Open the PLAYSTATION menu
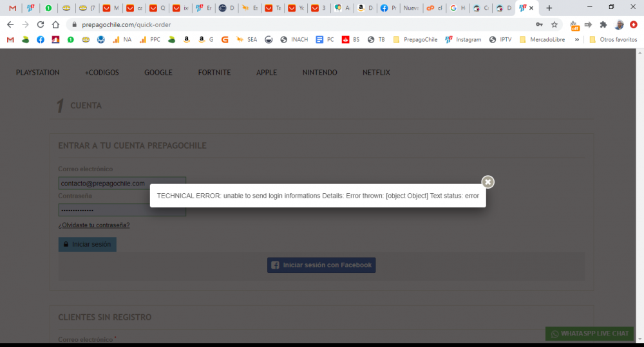 [x=38, y=73]
